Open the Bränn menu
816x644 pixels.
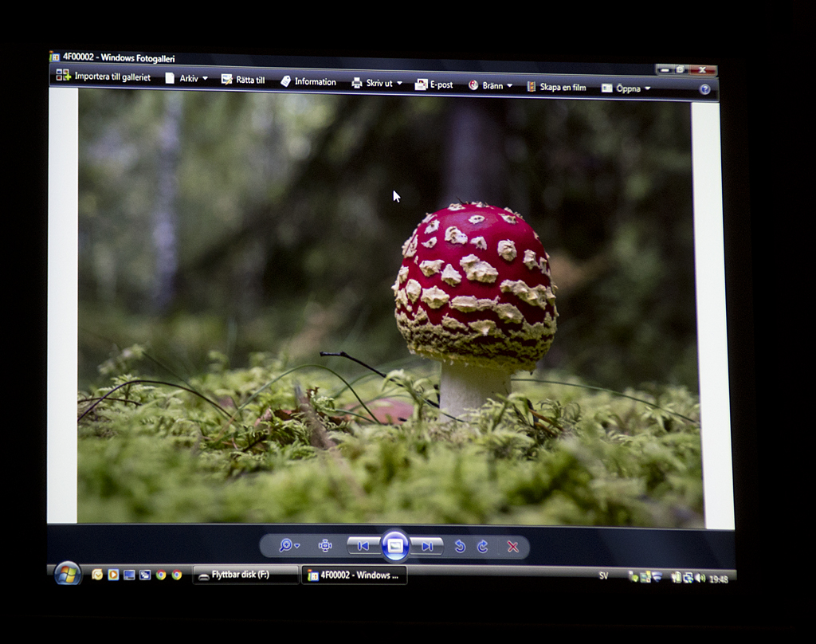point(490,85)
